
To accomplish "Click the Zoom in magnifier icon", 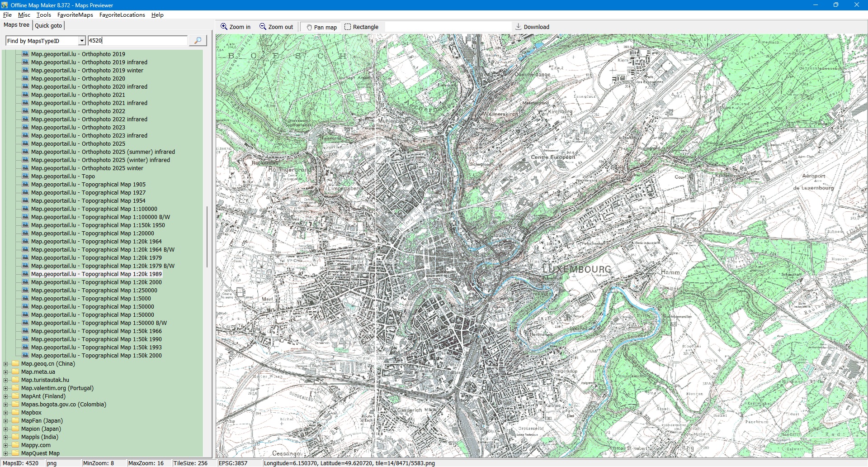I will coord(224,27).
